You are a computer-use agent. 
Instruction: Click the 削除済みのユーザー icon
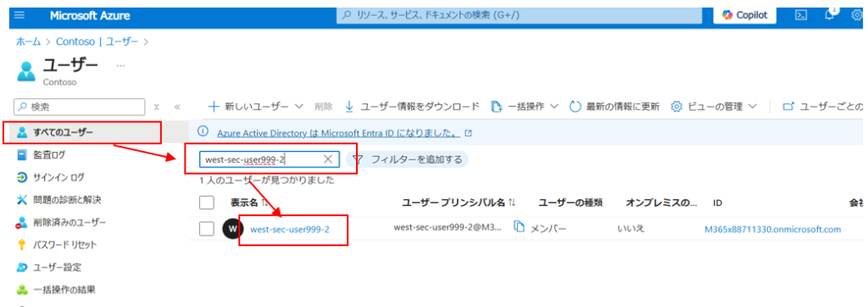(x=22, y=222)
